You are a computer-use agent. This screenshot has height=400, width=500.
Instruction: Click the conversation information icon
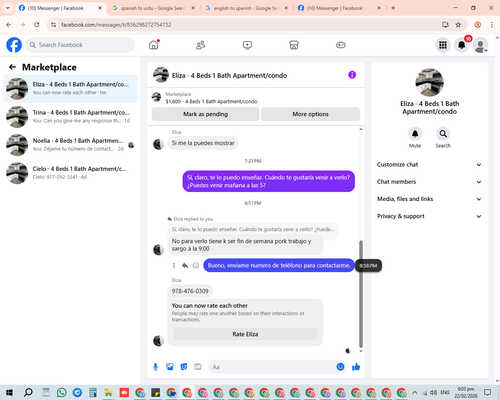(x=352, y=75)
